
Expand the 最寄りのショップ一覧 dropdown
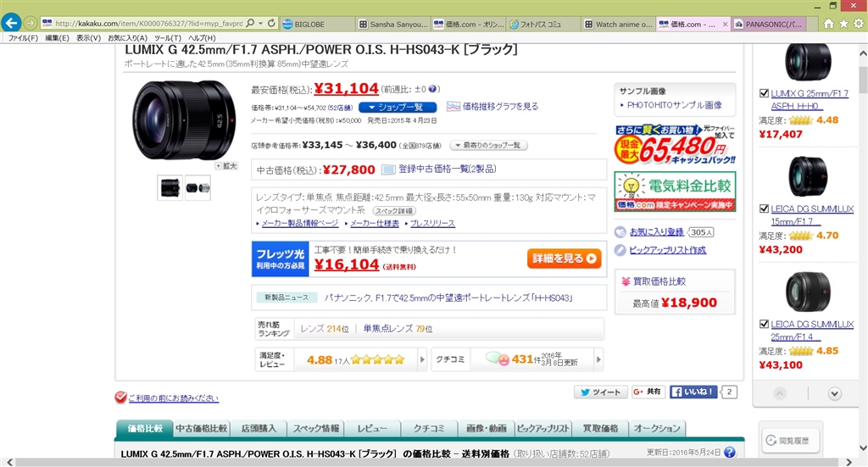[x=488, y=145]
